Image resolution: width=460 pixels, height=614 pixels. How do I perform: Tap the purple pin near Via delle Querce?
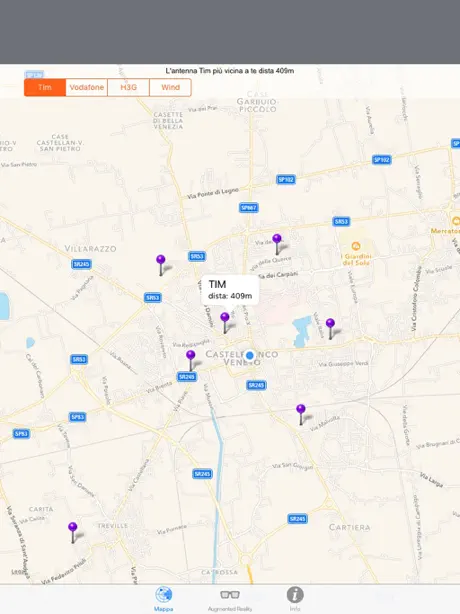point(277,244)
